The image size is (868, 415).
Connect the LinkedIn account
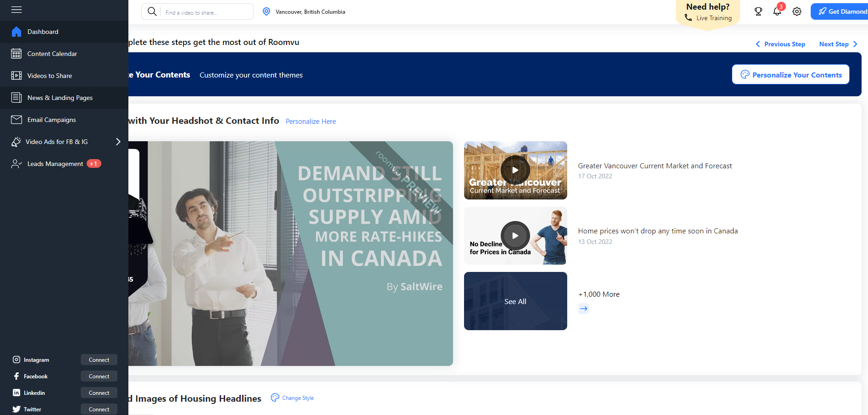tap(99, 393)
